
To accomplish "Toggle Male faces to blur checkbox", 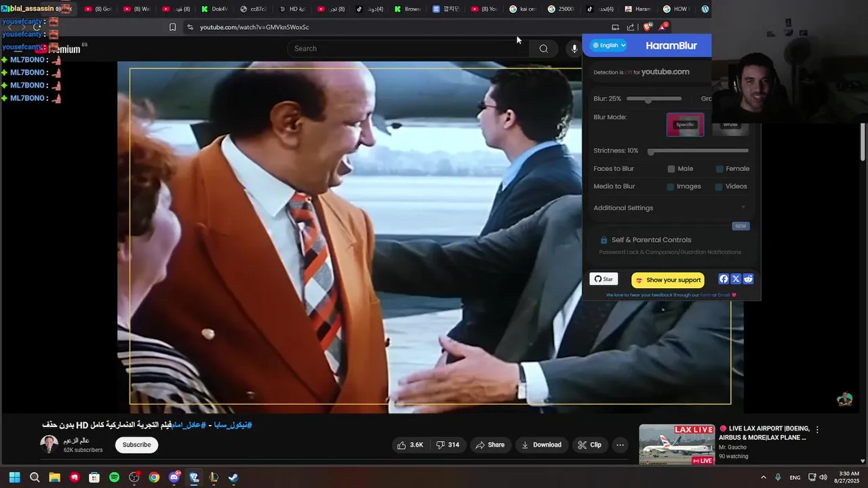I will tap(671, 169).
